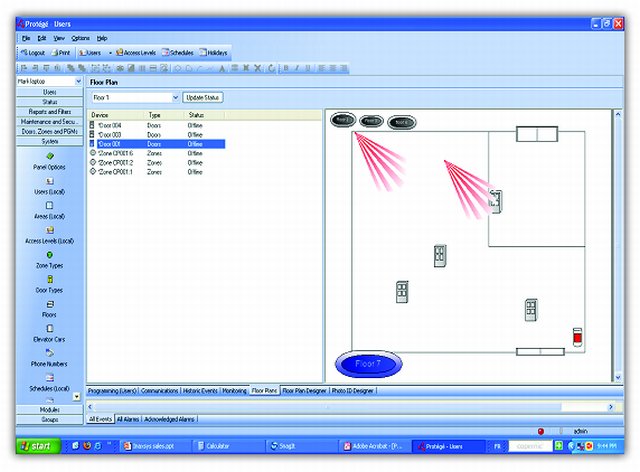Click the Windows start button
This screenshot has height=472, width=640.
coord(36,444)
